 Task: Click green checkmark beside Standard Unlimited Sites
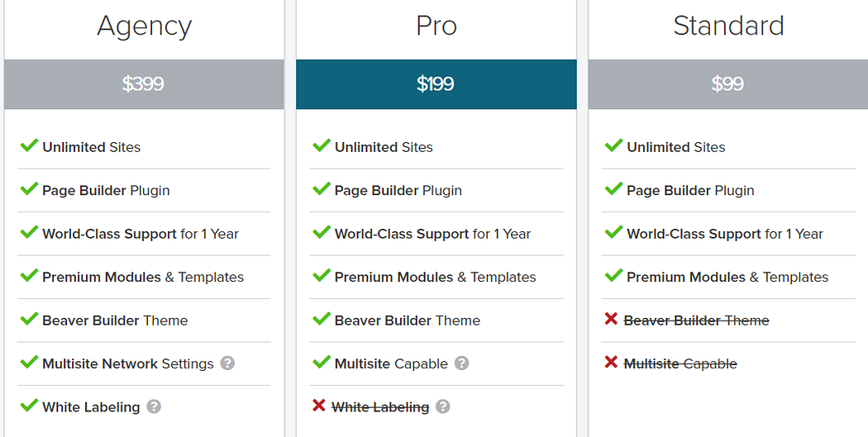[613, 145]
